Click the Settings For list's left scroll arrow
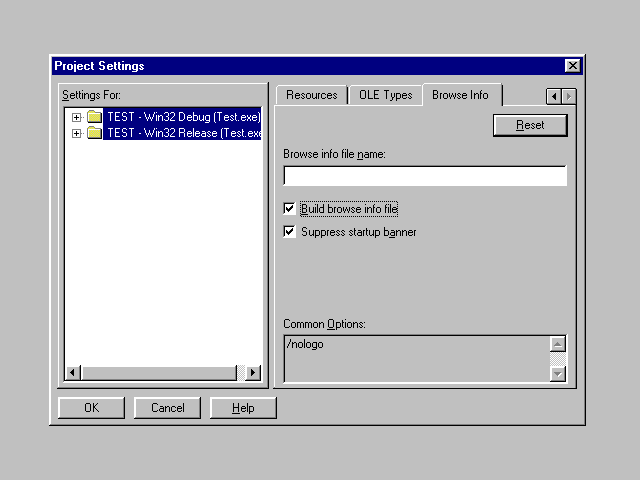Screen dimensions: 640x480 tap(73, 373)
